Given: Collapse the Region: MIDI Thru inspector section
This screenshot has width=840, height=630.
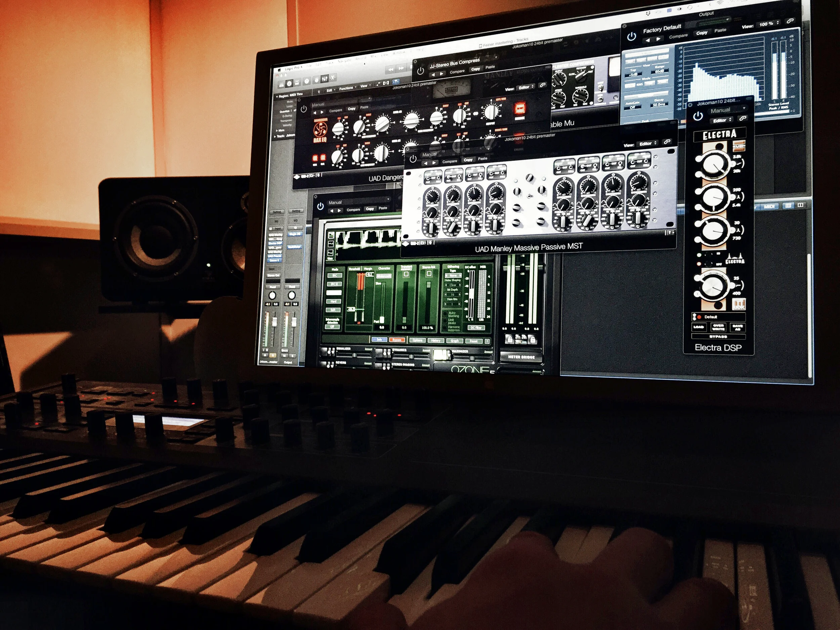Looking at the screenshot, I should [277, 96].
